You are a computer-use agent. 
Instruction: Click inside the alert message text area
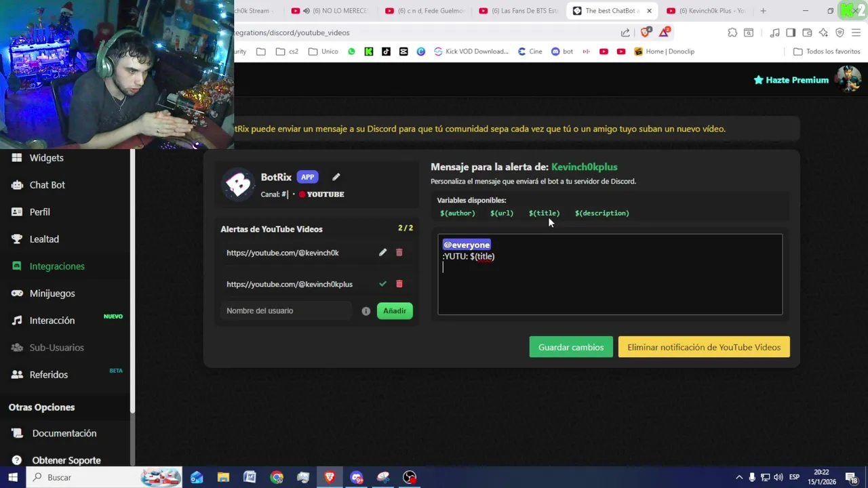(x=610, y=274)
